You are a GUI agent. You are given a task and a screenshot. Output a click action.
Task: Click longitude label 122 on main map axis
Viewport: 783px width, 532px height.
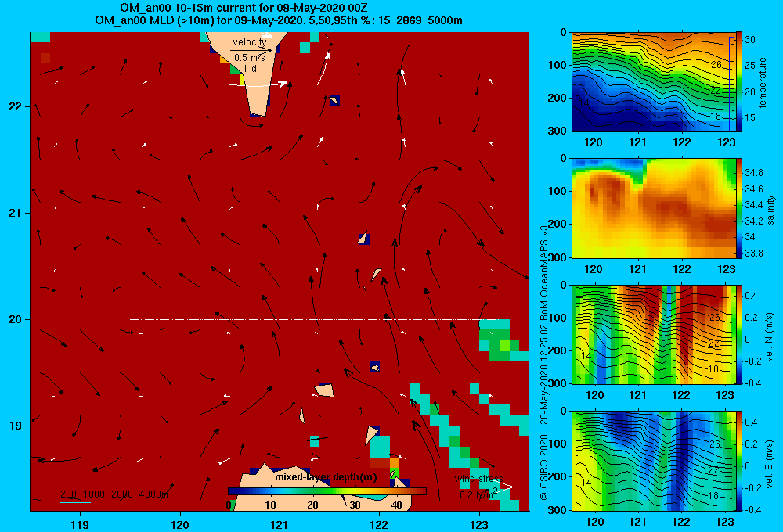[379, 524]
